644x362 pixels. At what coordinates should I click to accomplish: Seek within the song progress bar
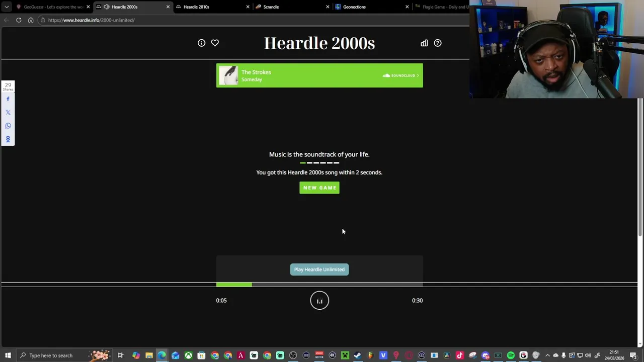pyautogui.click(x=319, y=285)
